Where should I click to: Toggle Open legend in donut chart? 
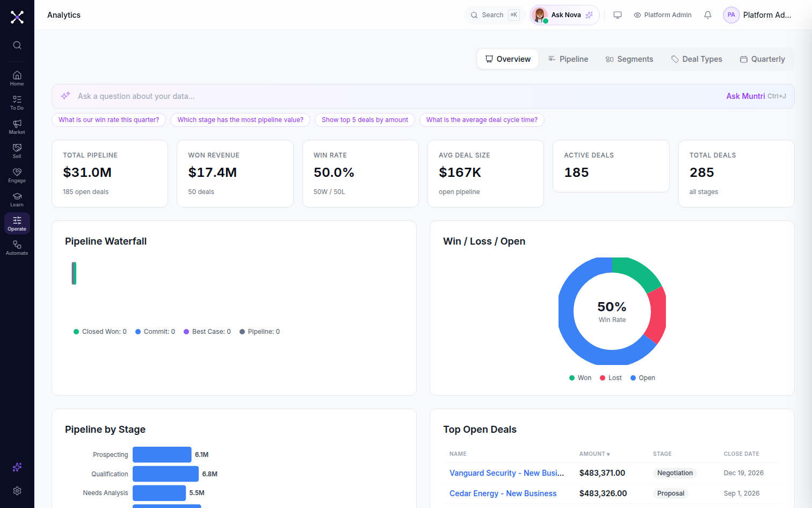point(642,378)
